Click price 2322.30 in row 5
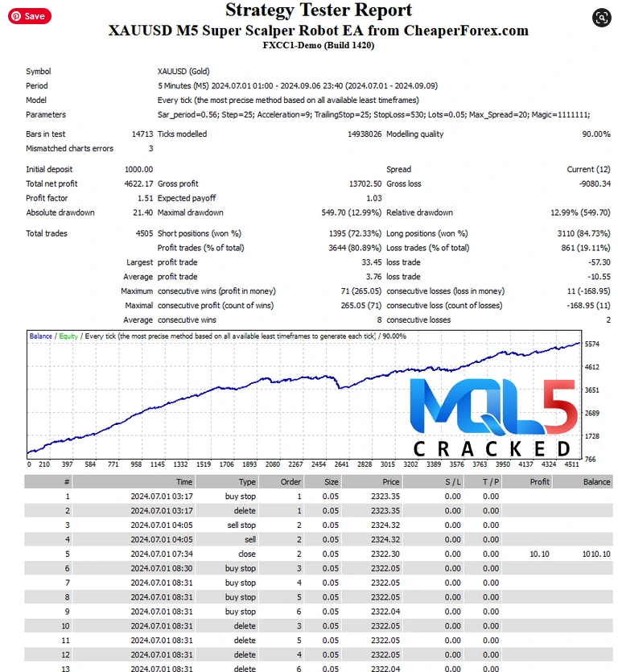Viewport: 618px width, 672px height. tap(385, 555)
